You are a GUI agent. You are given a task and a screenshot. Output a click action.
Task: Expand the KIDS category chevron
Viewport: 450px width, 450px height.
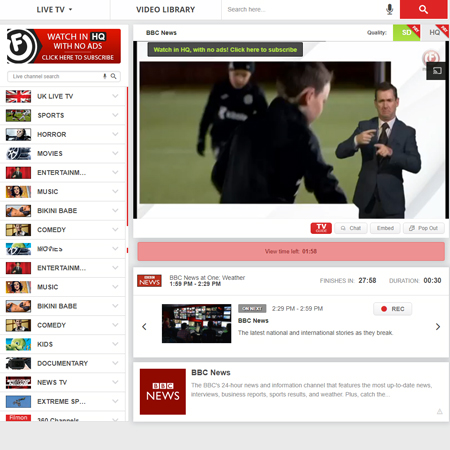(x=115, y=344)
